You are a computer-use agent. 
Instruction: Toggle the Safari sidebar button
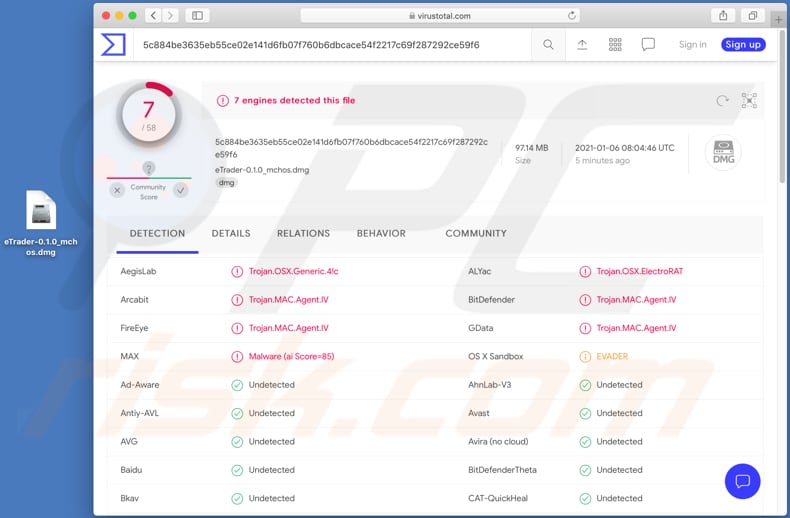click(198, 16)
